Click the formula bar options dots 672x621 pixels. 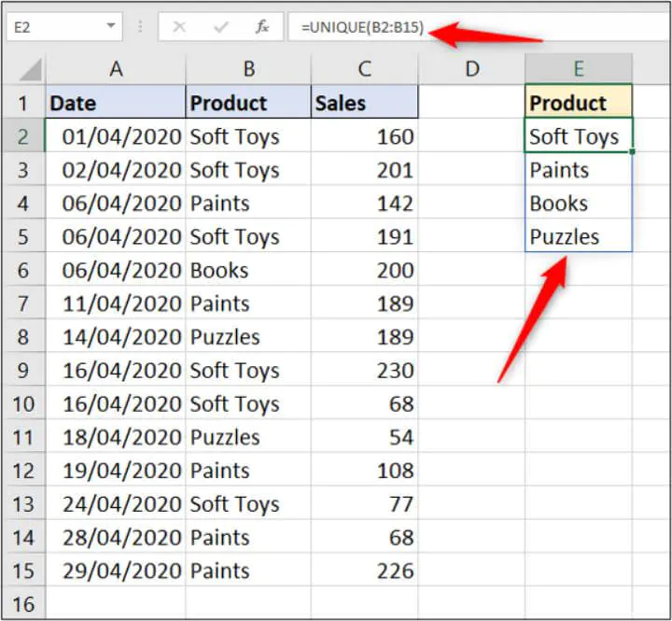coord(141,27)
